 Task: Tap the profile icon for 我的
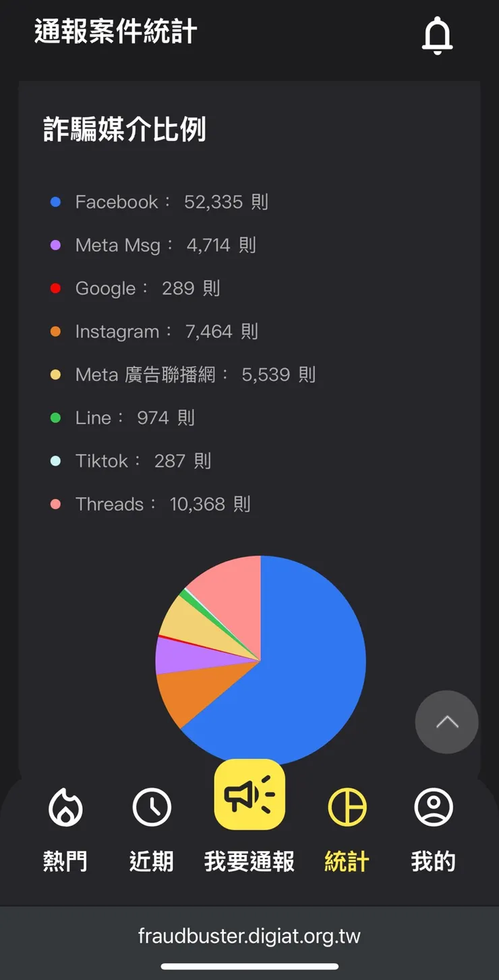[x=433, y=807]
